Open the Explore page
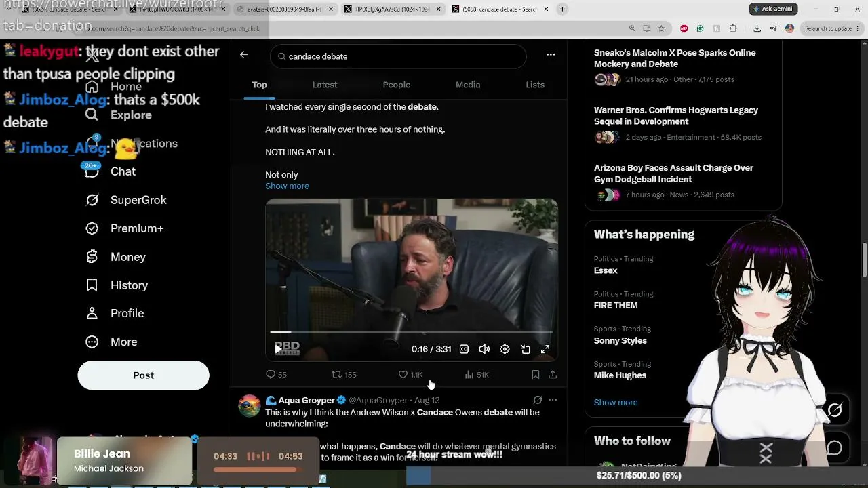This screenshot has width=868, height=488. coord(119,115)
